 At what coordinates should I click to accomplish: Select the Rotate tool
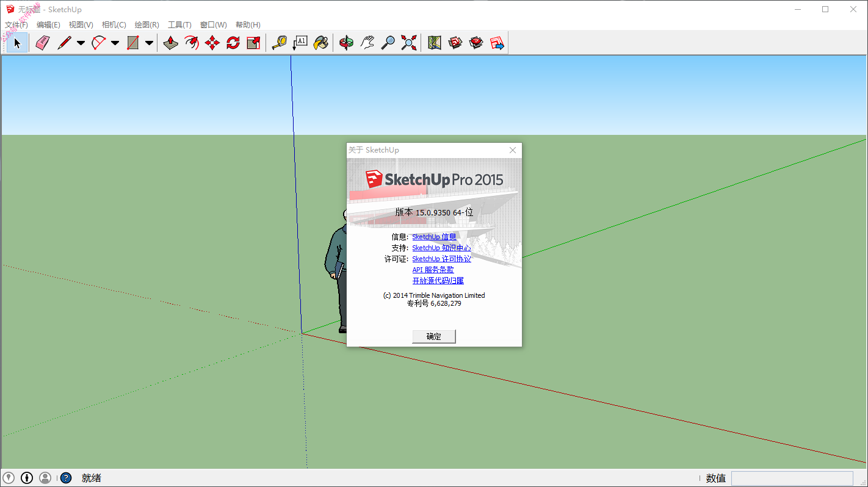point(233,43)
